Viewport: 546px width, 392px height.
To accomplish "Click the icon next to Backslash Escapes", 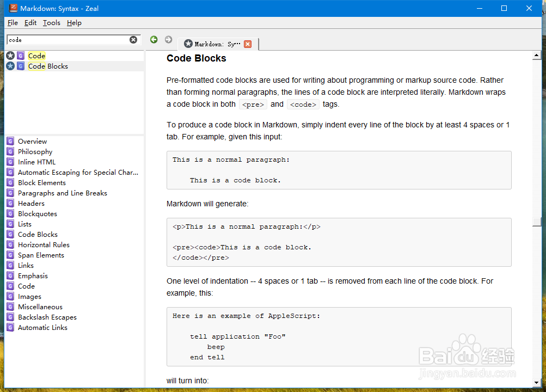I will coord(10,317).
